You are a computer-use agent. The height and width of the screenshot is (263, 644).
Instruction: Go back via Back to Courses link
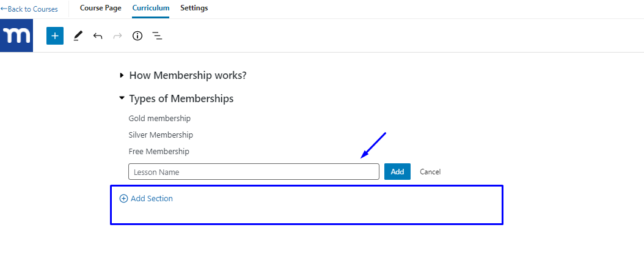click(29, 9)
